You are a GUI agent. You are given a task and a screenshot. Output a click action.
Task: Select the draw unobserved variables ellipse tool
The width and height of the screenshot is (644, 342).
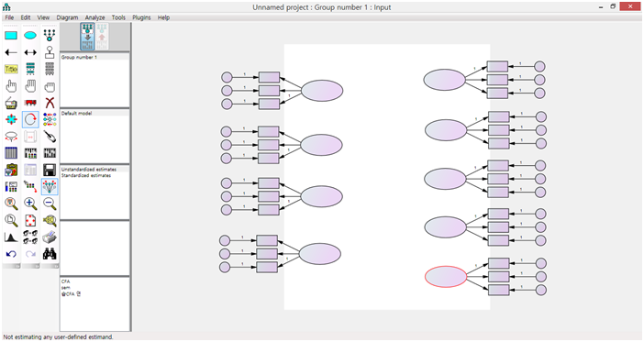(x=30, y=36)
